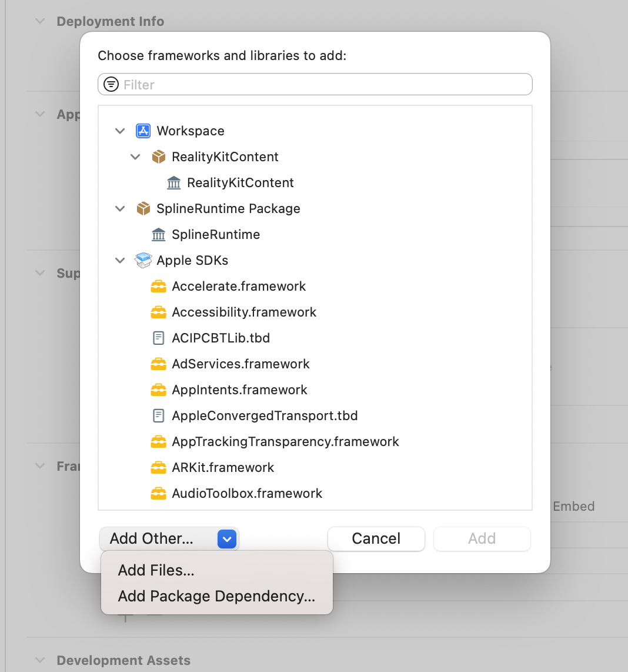628x672 pixels.
Task: Click the Accessibility.framework toolbox icon
Action: (x=159, y=312)
